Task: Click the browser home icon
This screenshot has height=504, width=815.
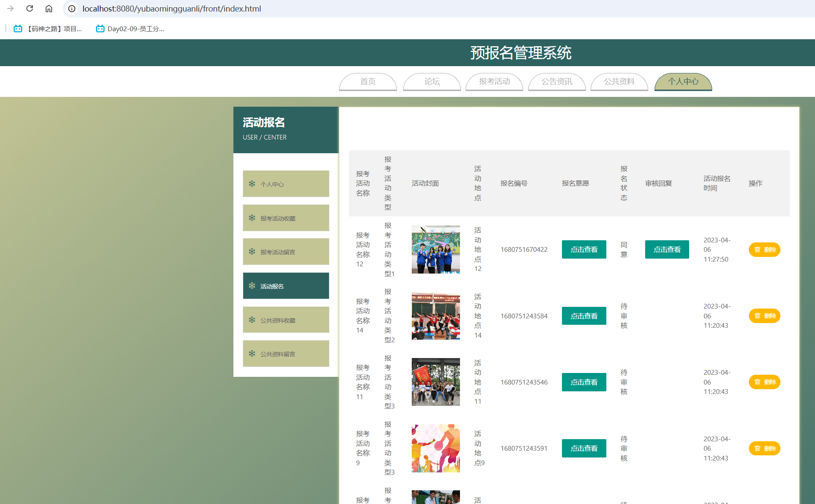Action: (x=49, y=9)
